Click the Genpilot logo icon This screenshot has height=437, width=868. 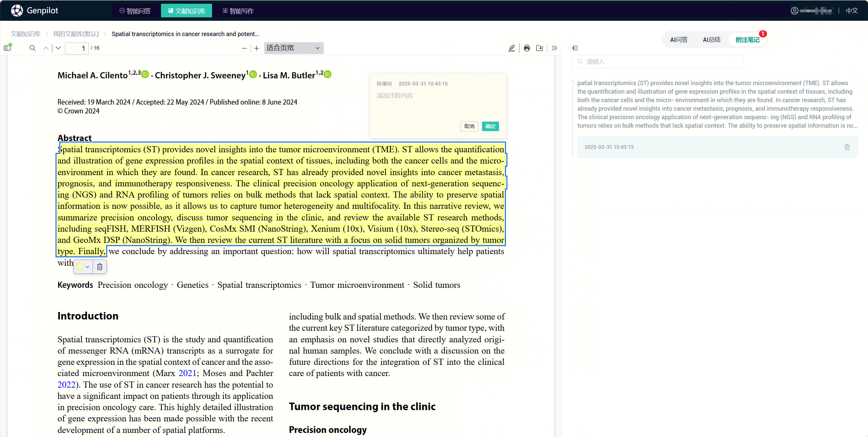[x=17, y=11]
